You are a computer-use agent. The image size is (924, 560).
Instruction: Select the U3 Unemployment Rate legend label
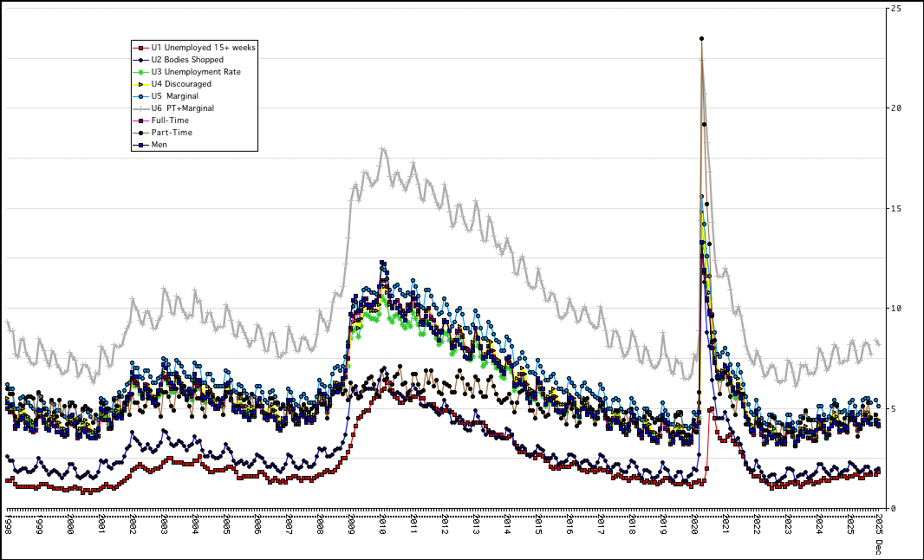click(x=196, y=72)
